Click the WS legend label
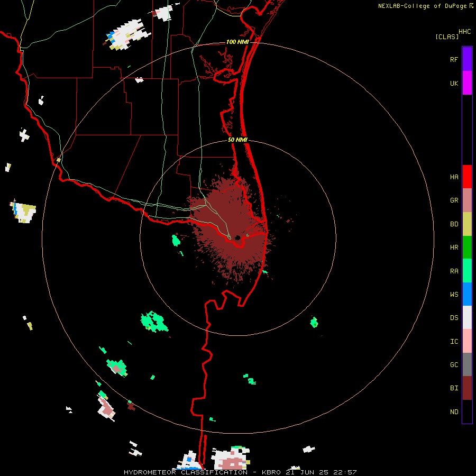Screen dimensions: 476x476 [x=454, y=294]
